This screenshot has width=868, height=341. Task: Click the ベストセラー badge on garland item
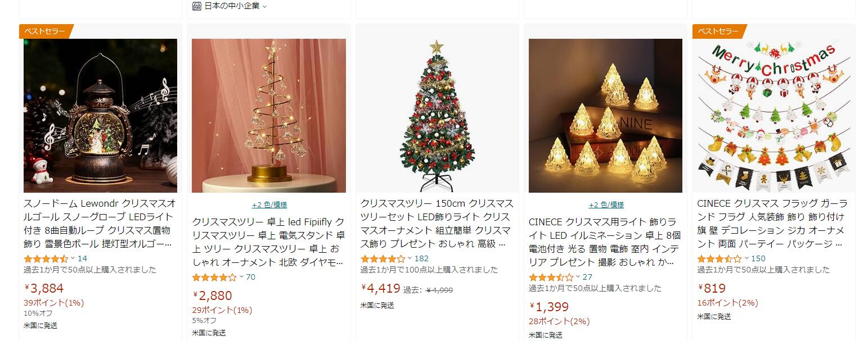717,31
